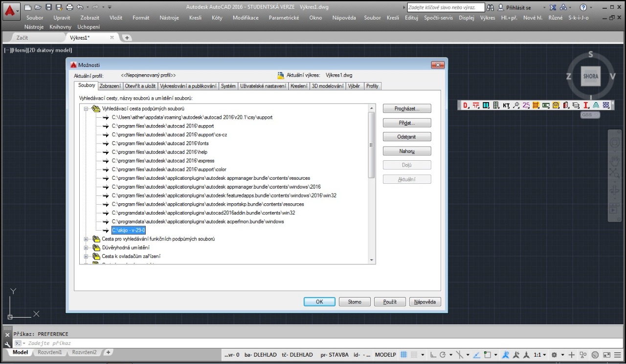This screenshot has width=626, height=364.
Task: Click the Procházet... button
Action: click(407, 108)
